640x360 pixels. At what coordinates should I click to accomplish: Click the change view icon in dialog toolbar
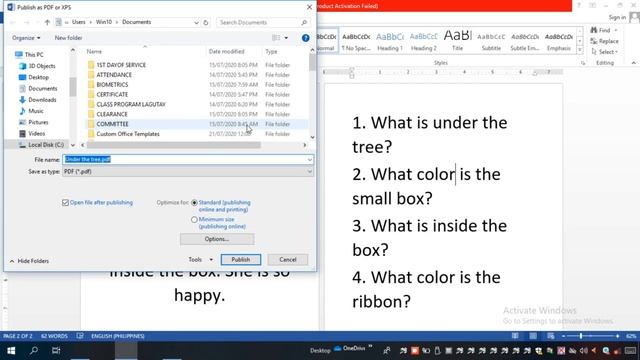point(276,38)
